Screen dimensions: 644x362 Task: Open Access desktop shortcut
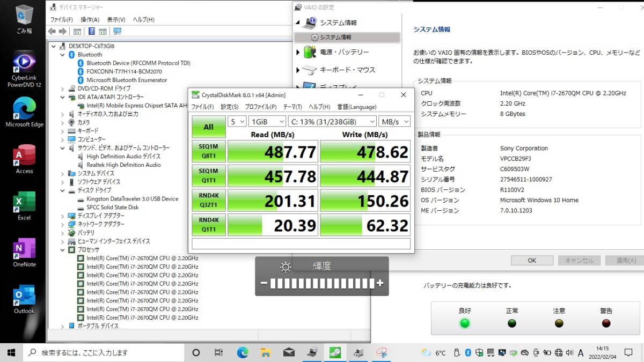pyautogui.click(x=24, y=158)
